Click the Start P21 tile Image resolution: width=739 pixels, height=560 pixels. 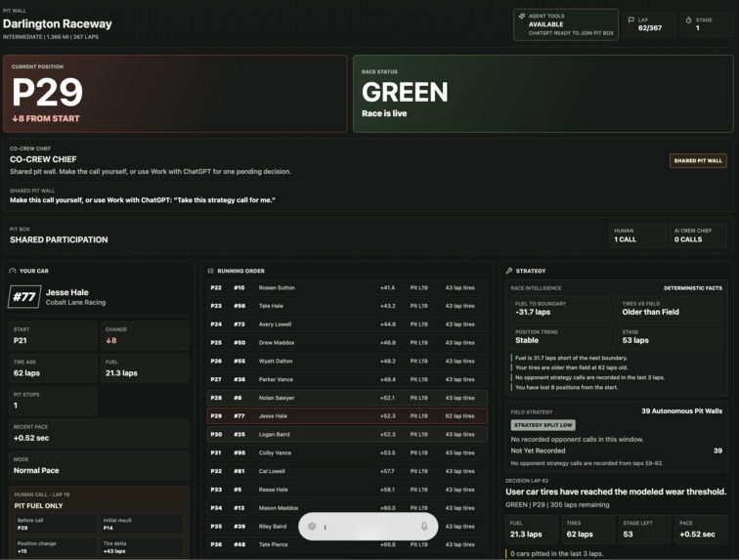tap(53, 335)
